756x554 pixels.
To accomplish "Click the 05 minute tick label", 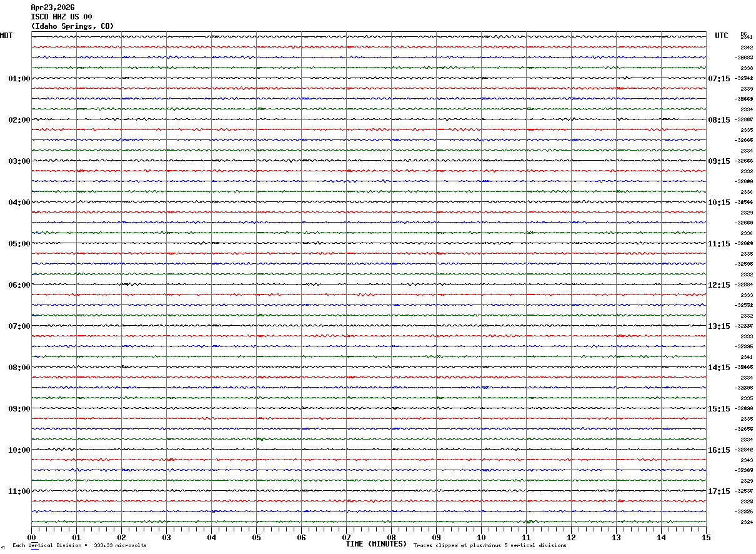I will [x=256, y=537].
